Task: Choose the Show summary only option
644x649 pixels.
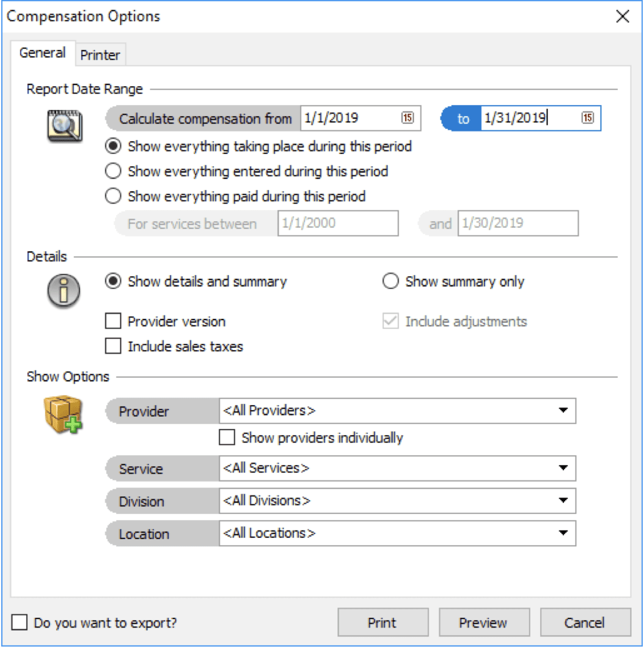Action: pyautogui.click(x=390, y=282)
